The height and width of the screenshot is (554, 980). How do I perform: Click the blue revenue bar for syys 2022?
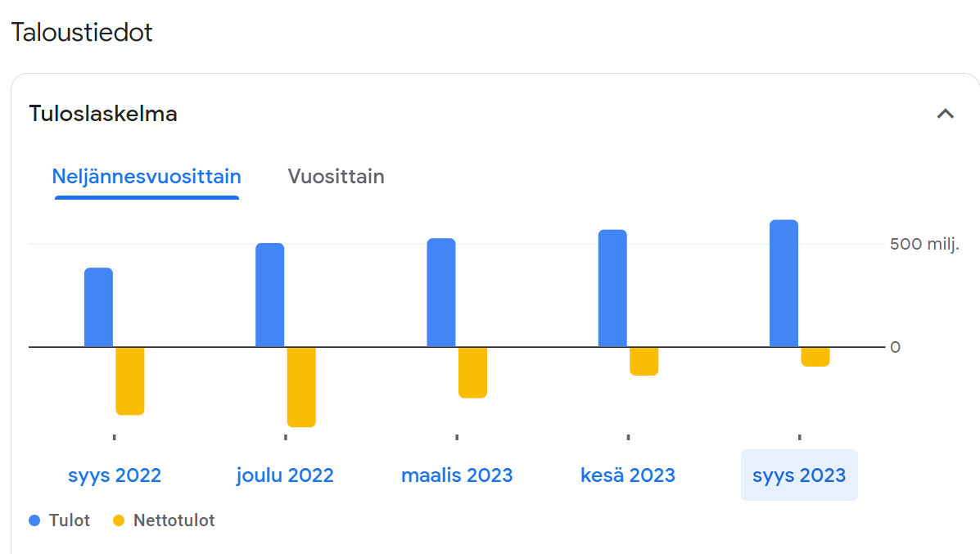(99, 308)
